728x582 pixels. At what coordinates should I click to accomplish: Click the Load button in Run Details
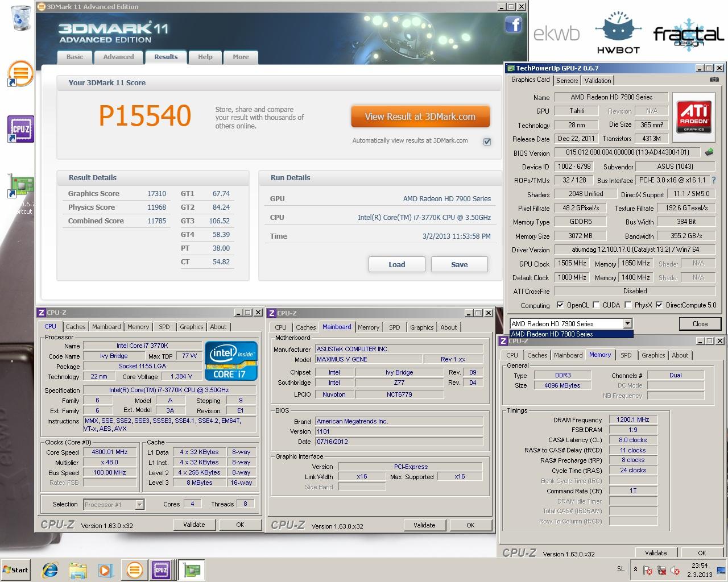click(x=397, y=264)
